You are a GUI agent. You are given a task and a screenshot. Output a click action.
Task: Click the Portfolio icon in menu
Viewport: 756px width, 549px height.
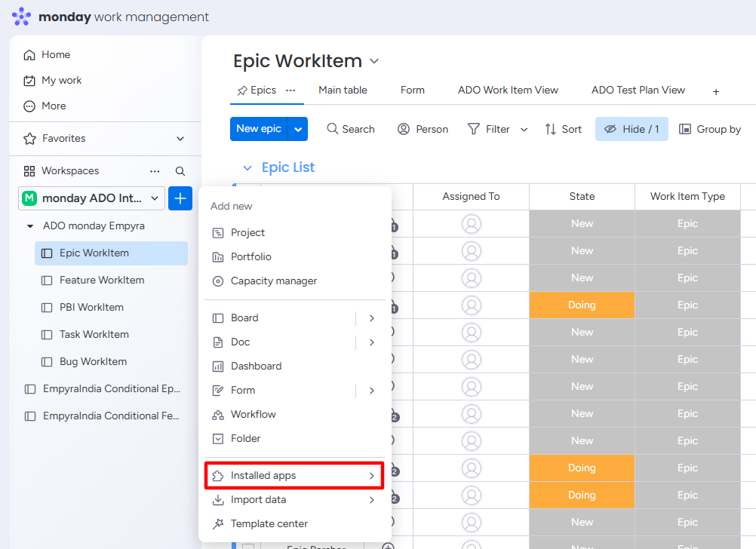[x=218, y=257]
